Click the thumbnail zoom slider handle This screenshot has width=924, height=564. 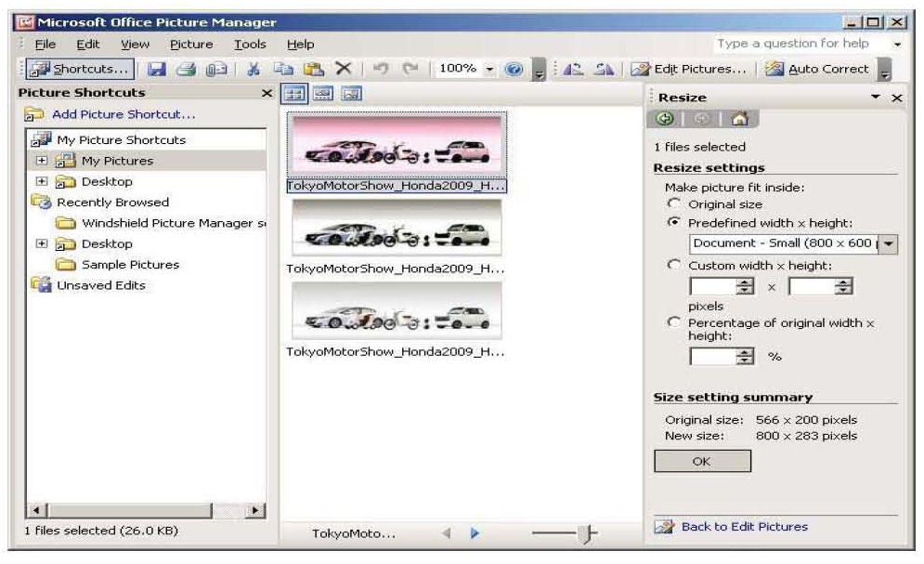point(584,533)
